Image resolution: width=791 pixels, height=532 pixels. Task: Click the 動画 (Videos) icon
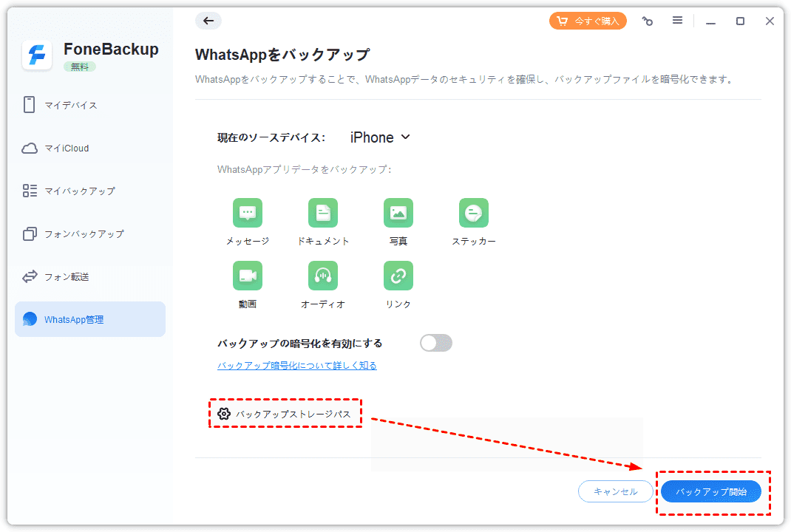point(247,276)
